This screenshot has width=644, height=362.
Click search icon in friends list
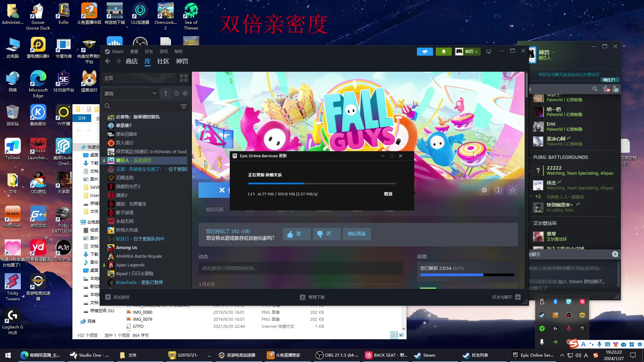pyautogui.click(x=595, y=89)
